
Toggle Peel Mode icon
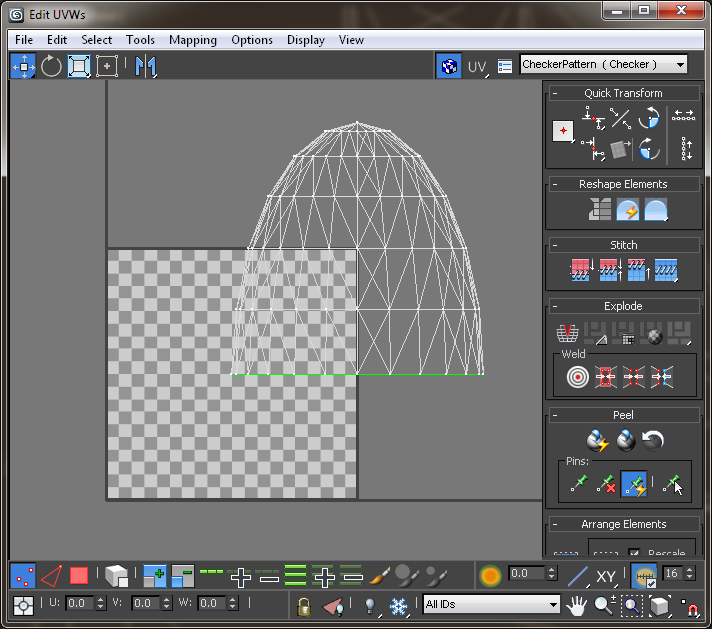click(626, 441)
